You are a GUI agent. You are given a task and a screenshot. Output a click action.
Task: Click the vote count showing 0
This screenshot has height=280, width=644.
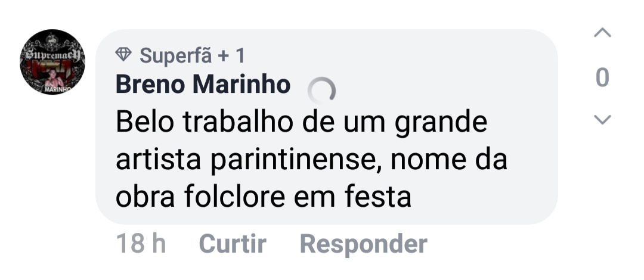[x=603, y=77]
